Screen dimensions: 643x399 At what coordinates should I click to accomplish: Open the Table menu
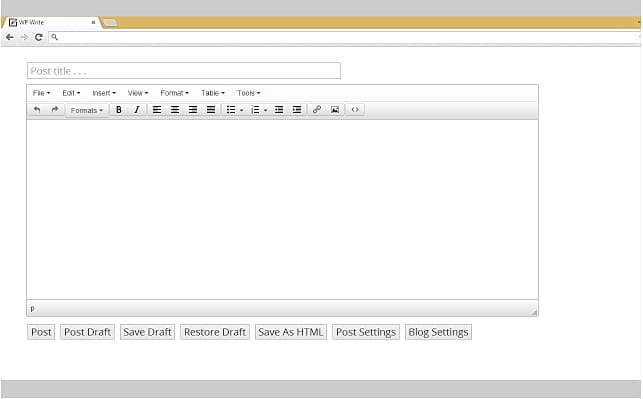pyautogui.click(x=212, y=93)
